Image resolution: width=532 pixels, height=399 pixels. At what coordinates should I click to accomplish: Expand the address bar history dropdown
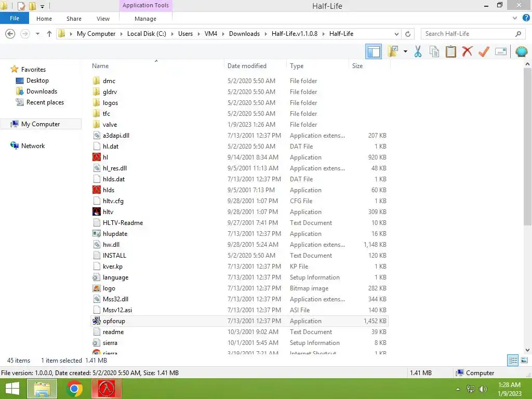point(396,34)
